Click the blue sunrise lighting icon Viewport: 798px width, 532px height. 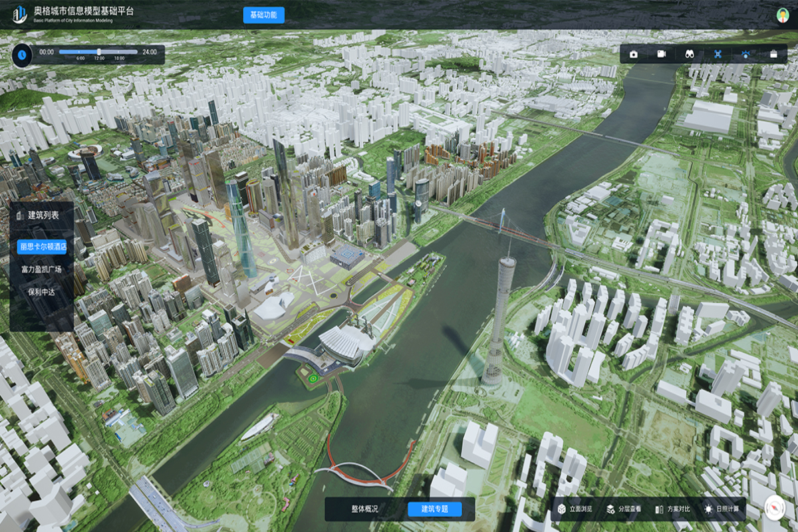745,54
